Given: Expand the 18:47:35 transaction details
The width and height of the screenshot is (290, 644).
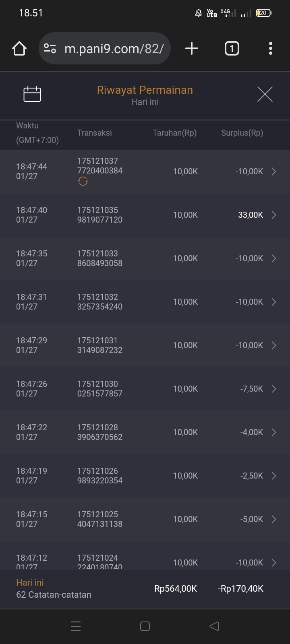Looking at the screenshot, I should coord(274,258).
